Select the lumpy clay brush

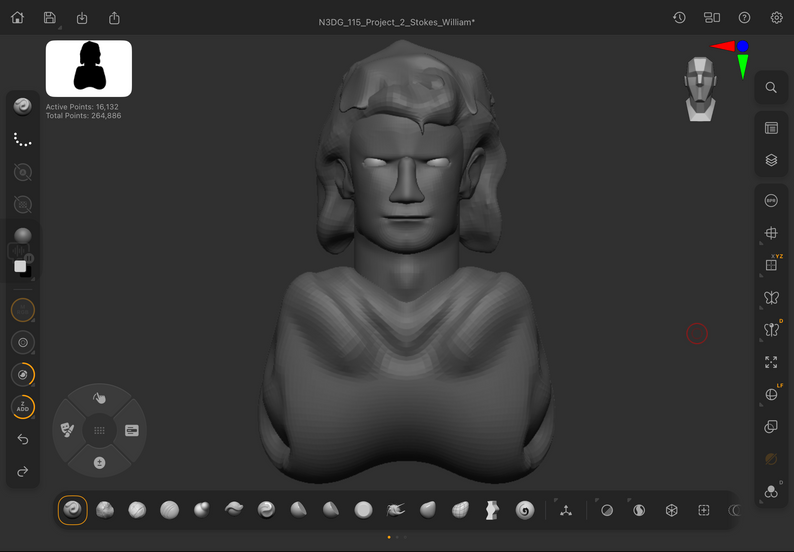[105, 510]
